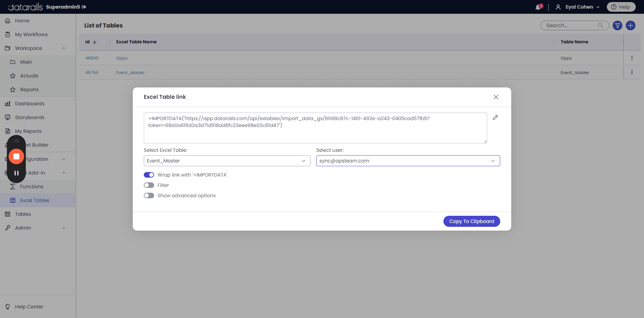Click the filter funnel icon
The width and height of the screenshot is (644, 318).
tap(618, 25)
